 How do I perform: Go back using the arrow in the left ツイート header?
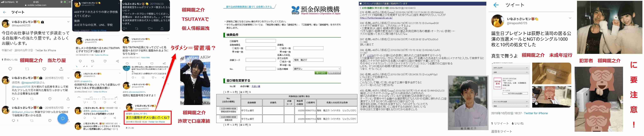pos(4,12)
